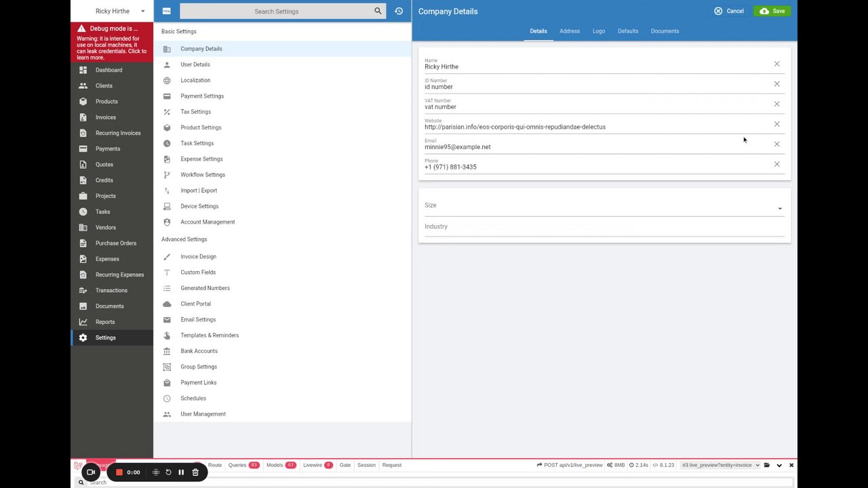Viewport: 868px width, 488px height.
Task: Open the Queries tab in debugbar
Action: (x=244, y=465)
